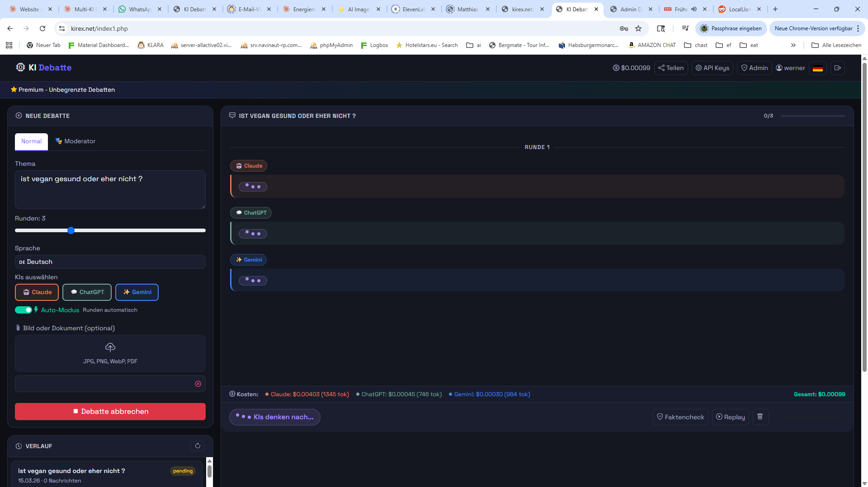
Task: Open the Logbox bookmark
Action: [374, 45]
